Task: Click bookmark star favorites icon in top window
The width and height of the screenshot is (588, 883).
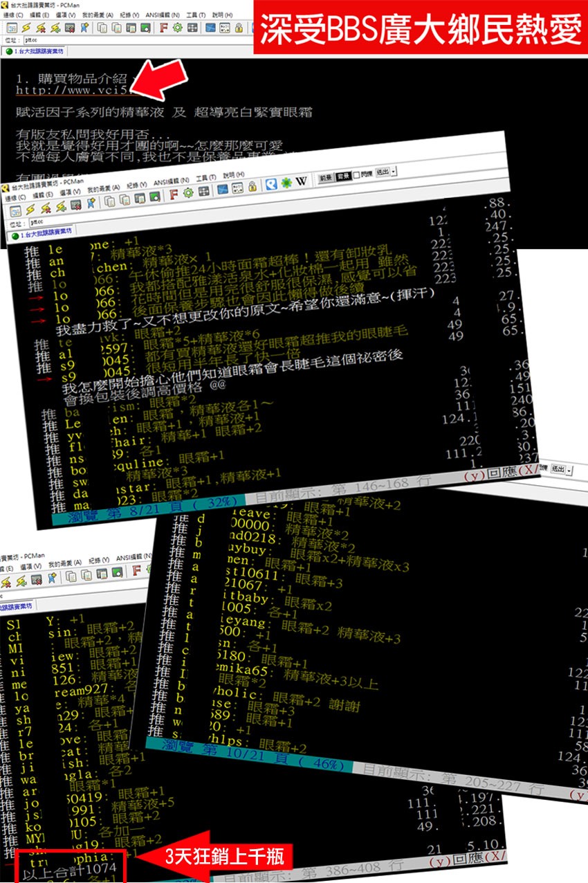Action: tap(84, 28)
